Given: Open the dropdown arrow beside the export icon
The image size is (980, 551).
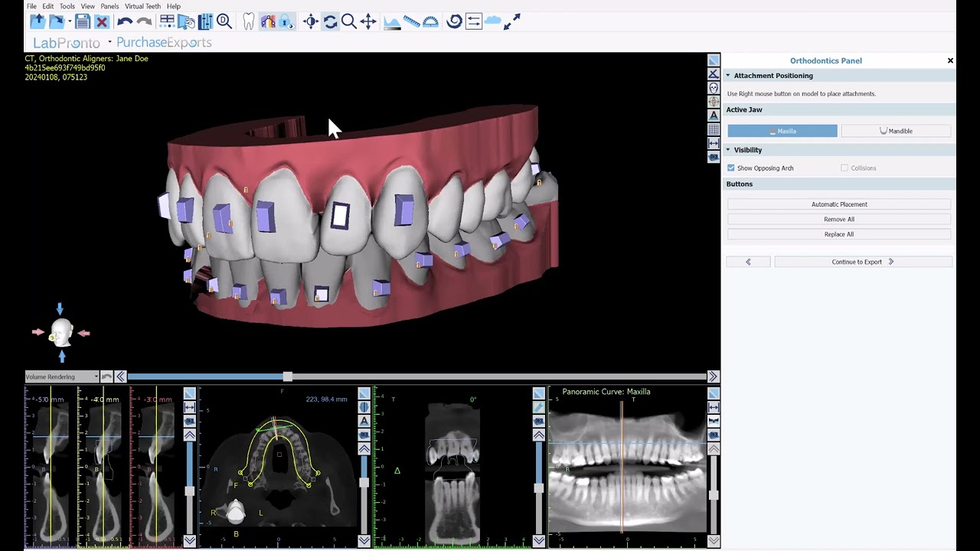Looking at the screenshot, I should (x=70, y=22).
